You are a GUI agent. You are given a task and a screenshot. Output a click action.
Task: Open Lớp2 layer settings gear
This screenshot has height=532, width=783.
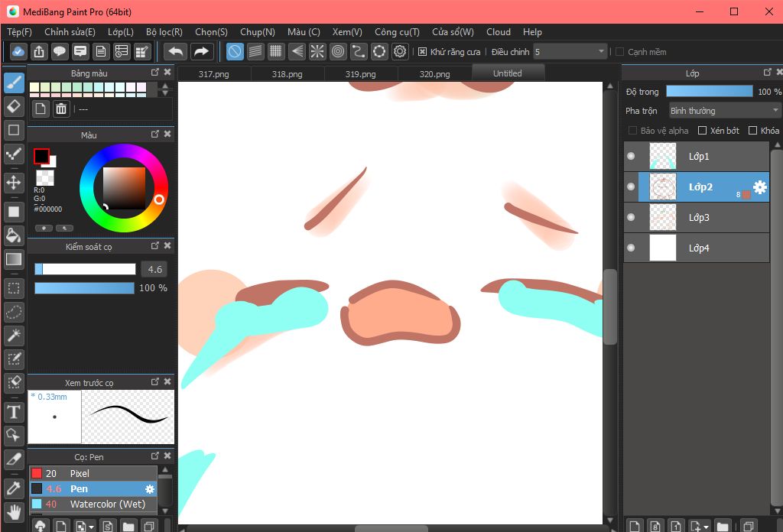click(x=759, y=187)
